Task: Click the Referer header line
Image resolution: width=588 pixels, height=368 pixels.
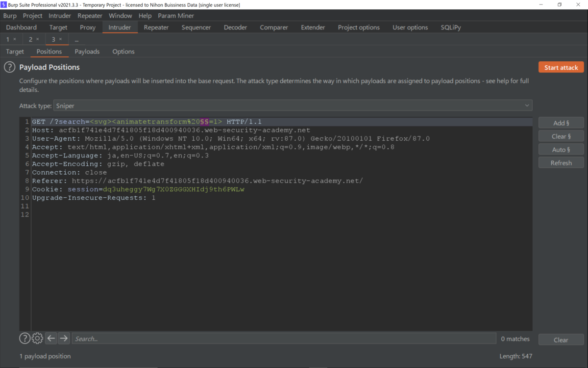Action: (x=197, y=181)
